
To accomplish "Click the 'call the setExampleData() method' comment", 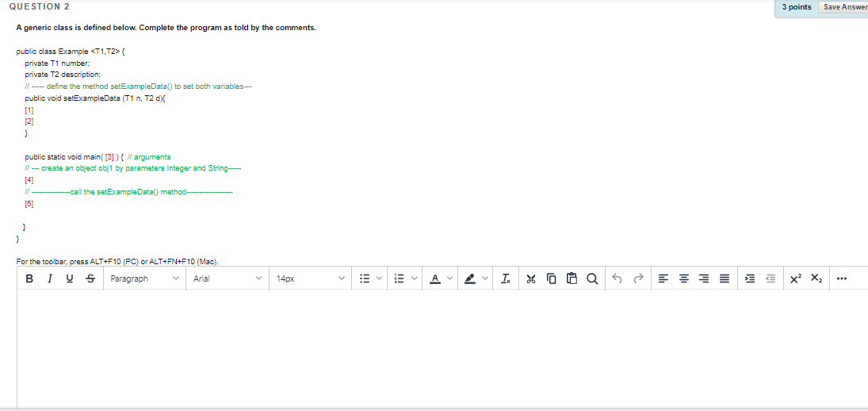I will (128, 192).
